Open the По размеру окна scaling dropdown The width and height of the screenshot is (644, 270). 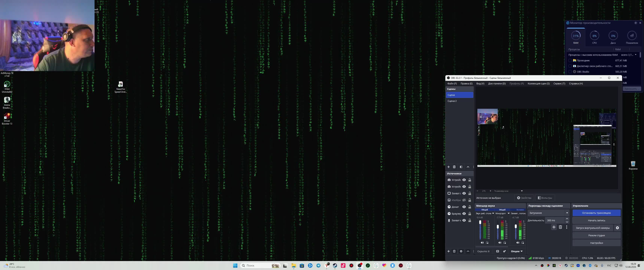point(508,191)
